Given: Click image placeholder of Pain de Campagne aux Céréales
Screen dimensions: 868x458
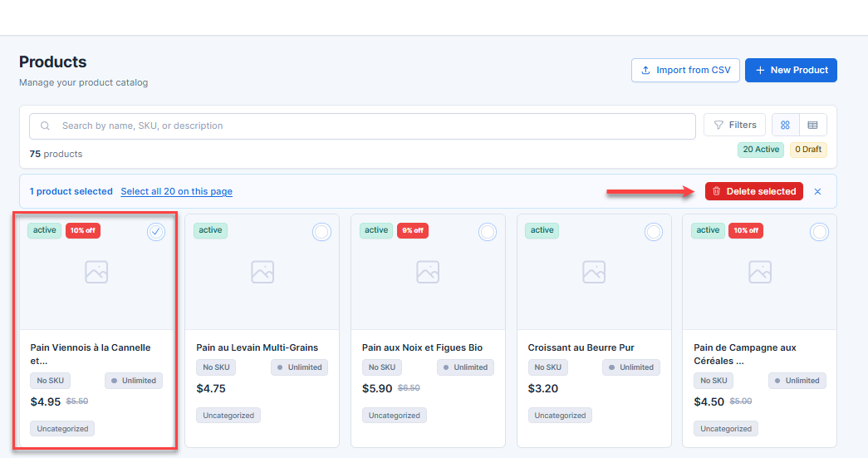Looking at the screenshot, I should click(760, 272).
